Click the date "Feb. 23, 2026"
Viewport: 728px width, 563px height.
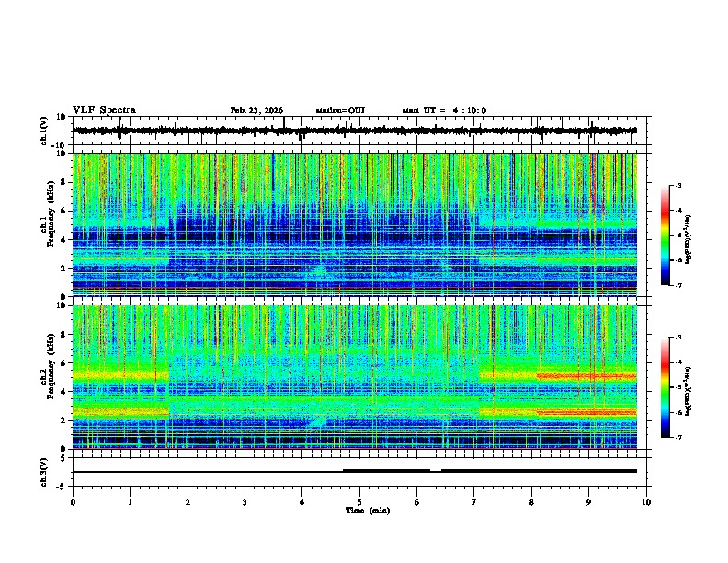tap(256, 110)
